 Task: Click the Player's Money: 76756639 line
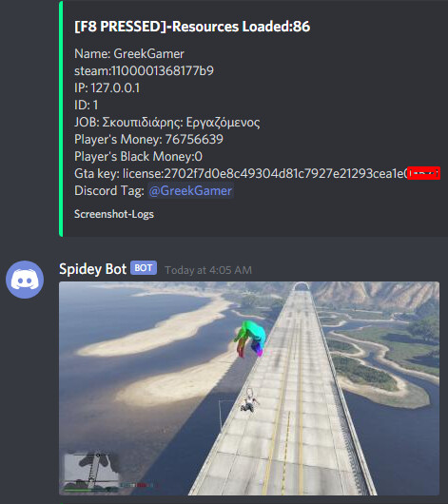coord(148,139)
